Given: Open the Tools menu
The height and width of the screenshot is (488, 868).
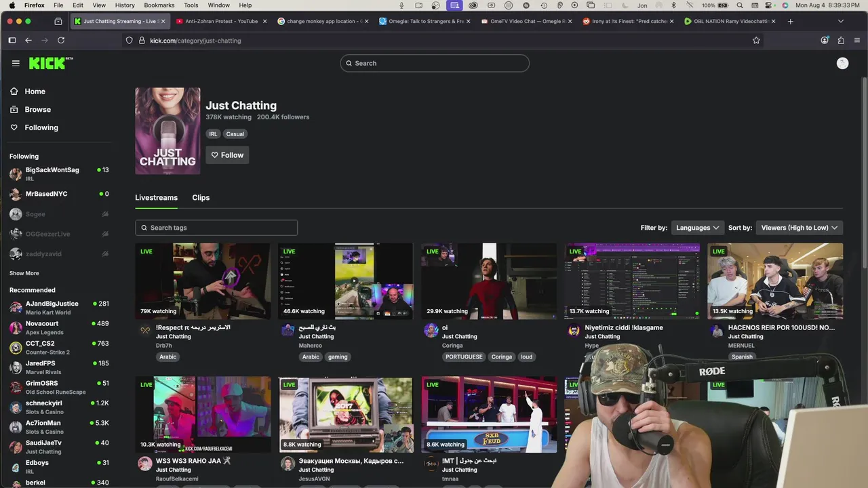Looking at the screenshot, I should pos(191,5).
